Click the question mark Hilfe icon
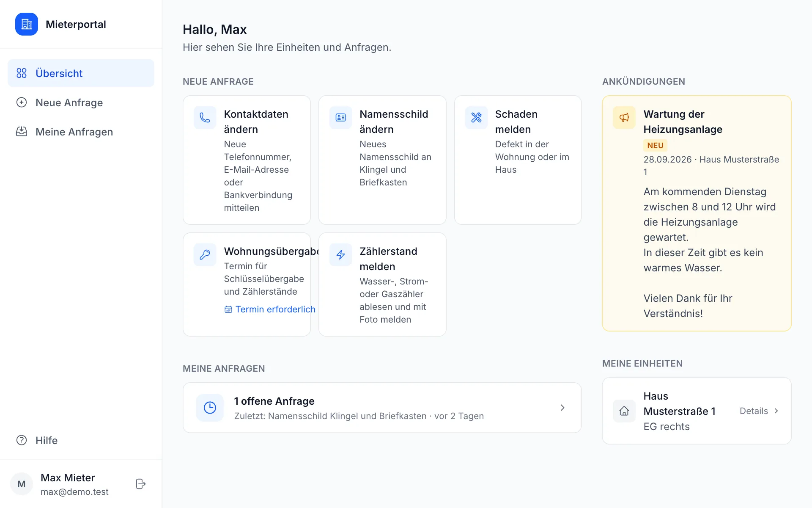812x508 pixels. (x=22, y=440)
